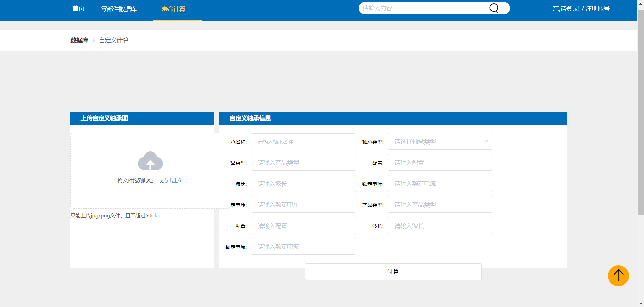Focus the 请输入轴承名称 input field

pyautogui.click(x=303, y=142)
